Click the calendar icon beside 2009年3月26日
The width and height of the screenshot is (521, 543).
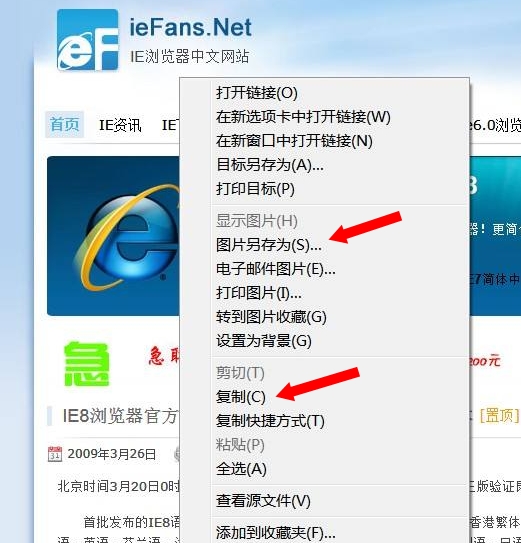point(55,454)
